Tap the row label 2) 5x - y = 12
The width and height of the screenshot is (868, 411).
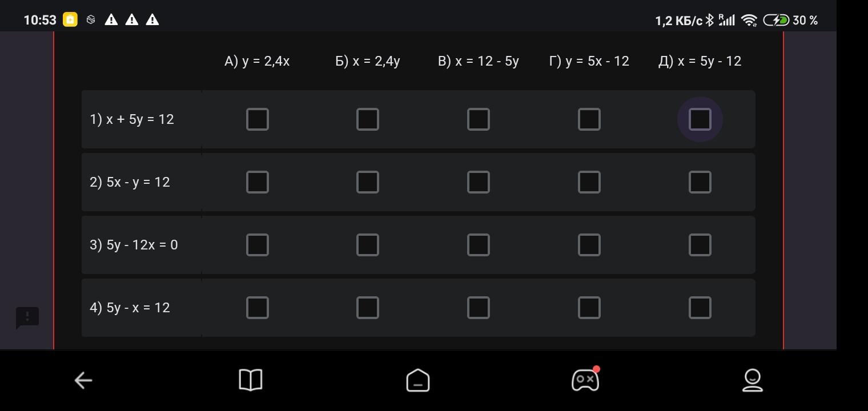130,182
